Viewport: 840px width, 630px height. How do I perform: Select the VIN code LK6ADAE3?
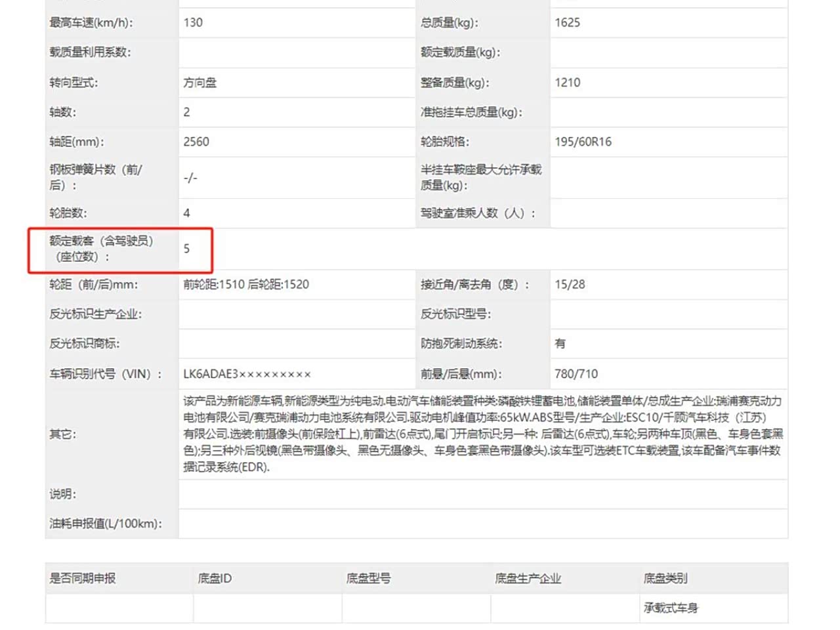(x=247, y=374)
